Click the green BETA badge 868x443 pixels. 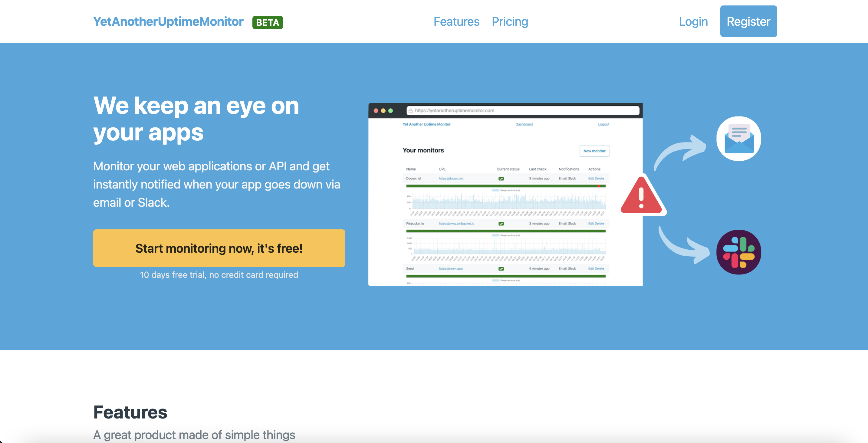(267, 22)
